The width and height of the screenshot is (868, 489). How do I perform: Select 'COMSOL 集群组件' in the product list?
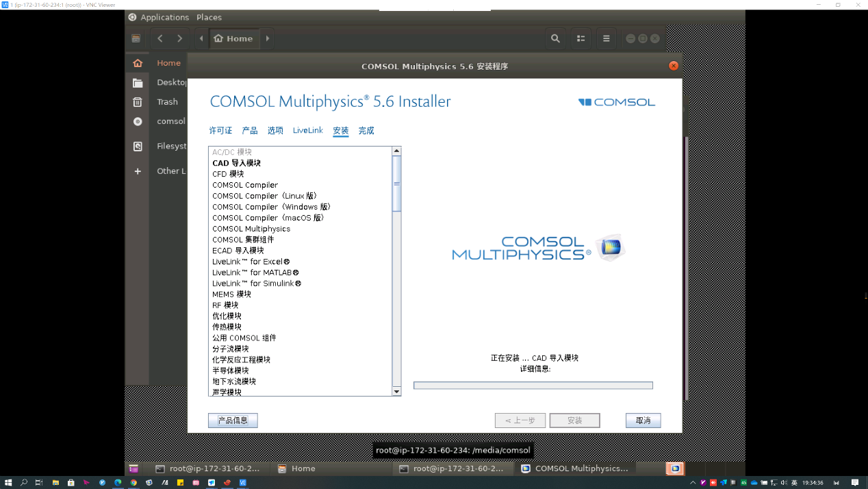[243, 240]
